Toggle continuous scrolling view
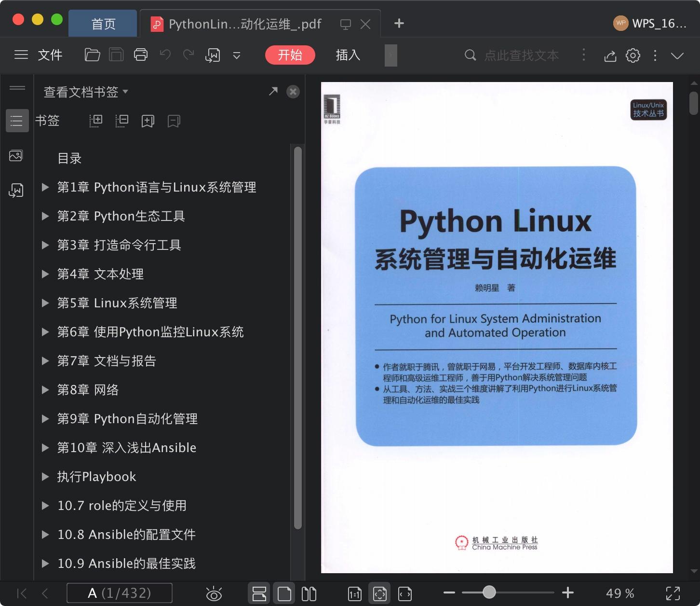This screenshot has width=700, height=606. 259,593
